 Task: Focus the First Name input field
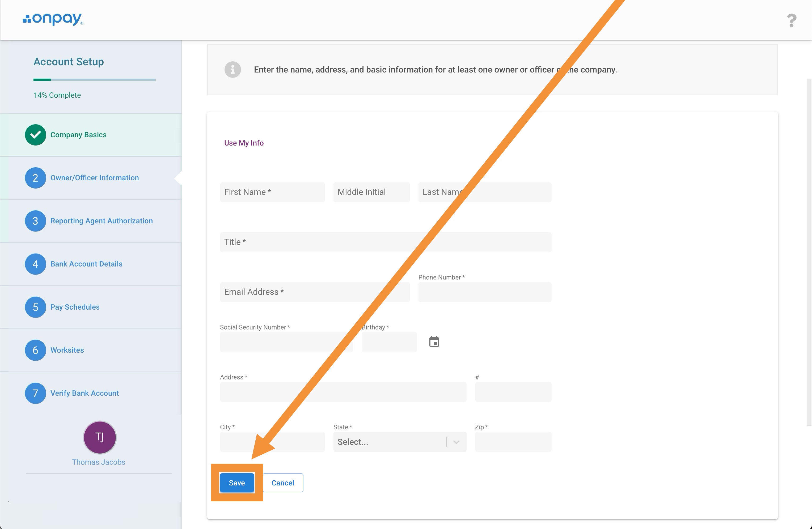[x=272, y=192]
